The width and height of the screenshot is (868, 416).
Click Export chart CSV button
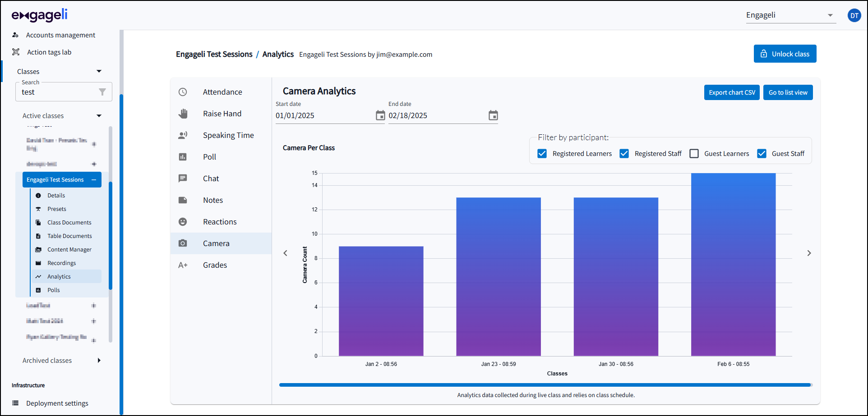click(732, 92)
